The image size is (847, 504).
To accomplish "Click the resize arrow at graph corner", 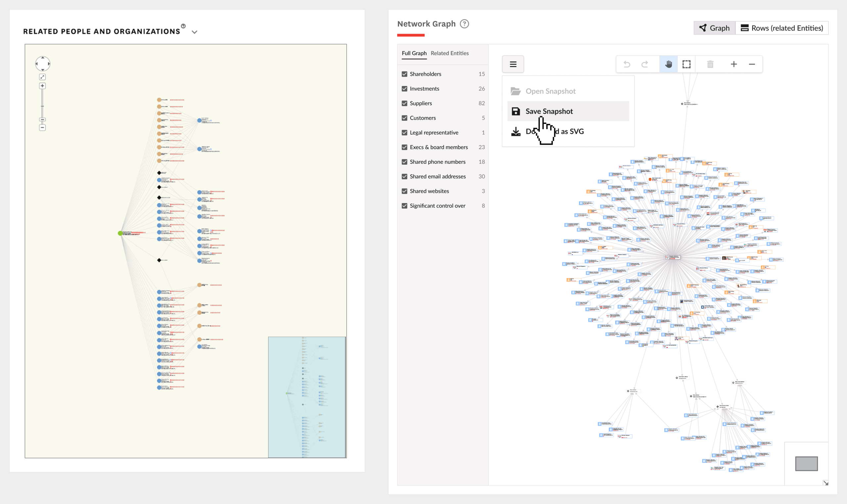I will tap(825, 483).
